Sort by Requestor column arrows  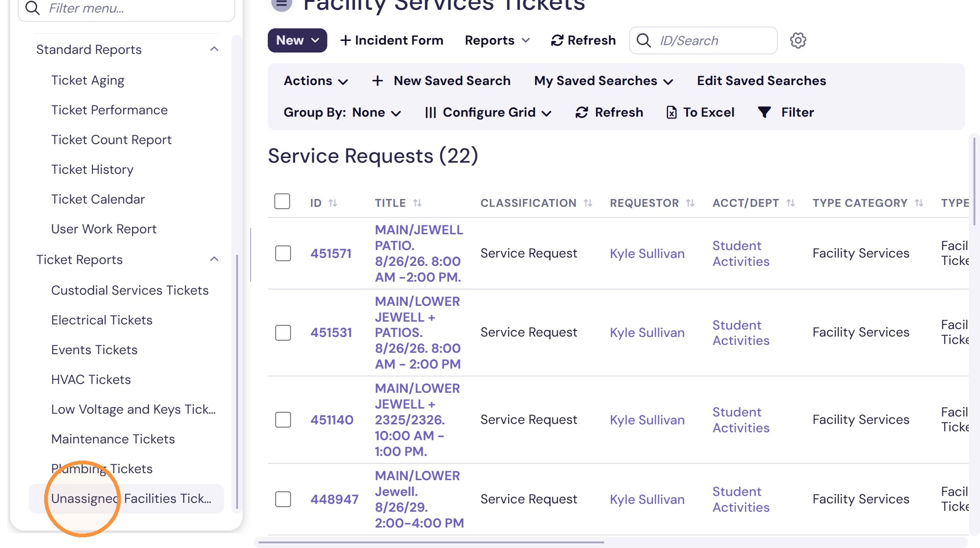[x=690, y=203]
